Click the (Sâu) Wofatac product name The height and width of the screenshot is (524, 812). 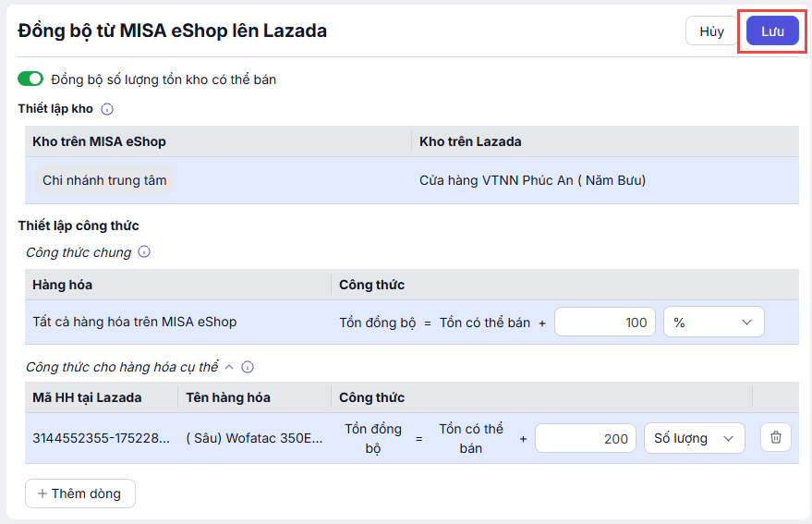pyautogui.click(x=254, y=439)
